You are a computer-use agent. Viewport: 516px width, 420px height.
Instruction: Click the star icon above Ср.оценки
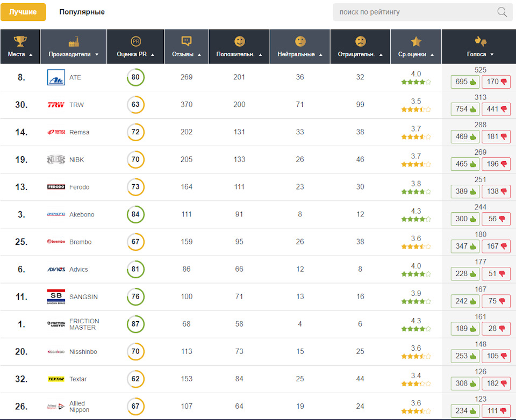pos(416,41)
